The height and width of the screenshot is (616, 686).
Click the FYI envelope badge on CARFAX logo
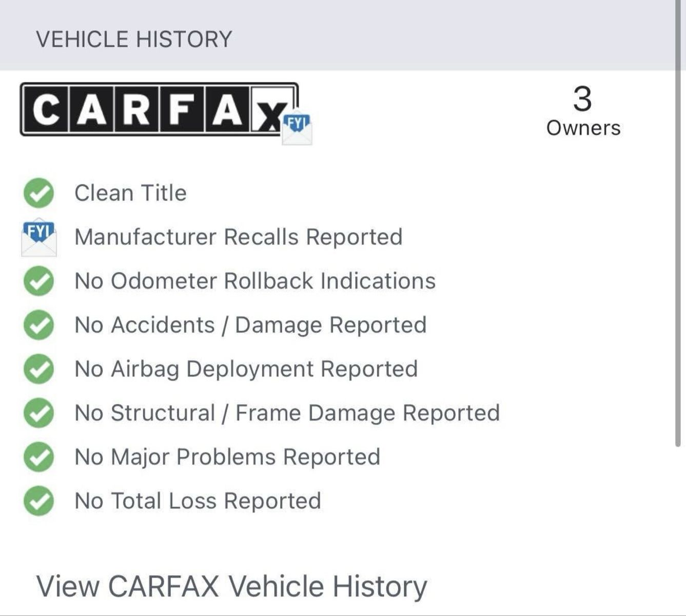(297, 128)
